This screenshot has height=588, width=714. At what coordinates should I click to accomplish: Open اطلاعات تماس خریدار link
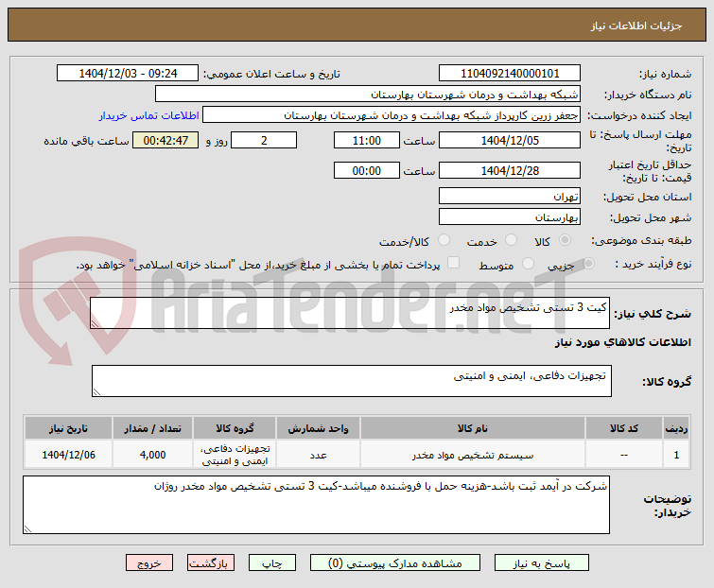[x=148, y=115]
